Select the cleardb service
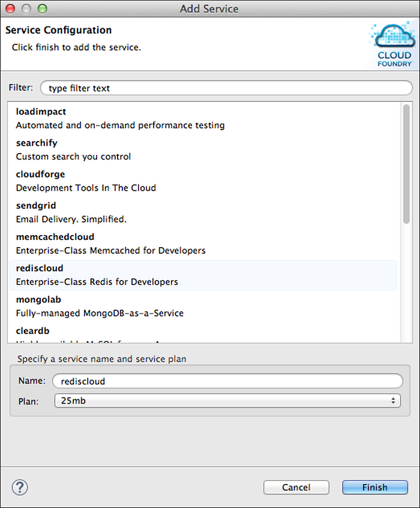 (120, 332)
